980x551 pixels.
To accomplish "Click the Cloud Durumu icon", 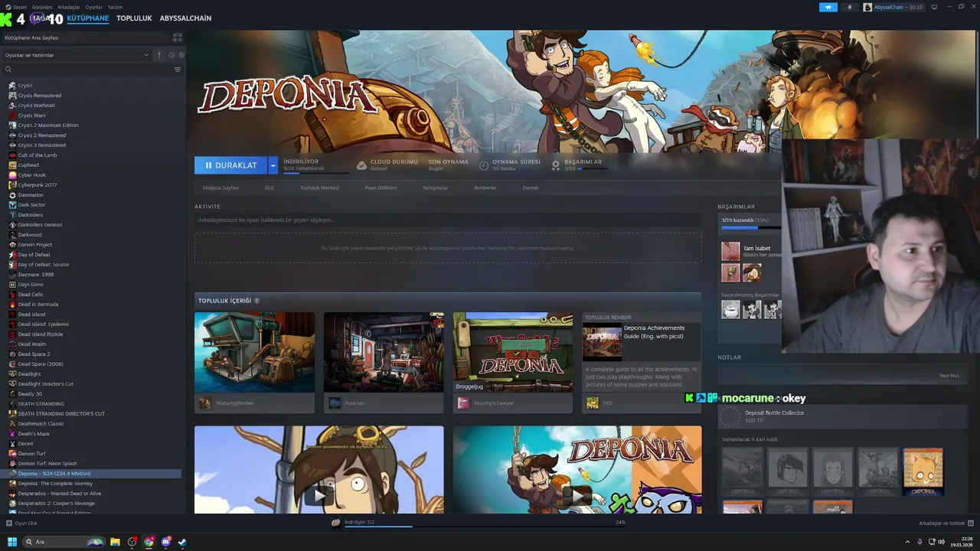I will tap(361, 165).
